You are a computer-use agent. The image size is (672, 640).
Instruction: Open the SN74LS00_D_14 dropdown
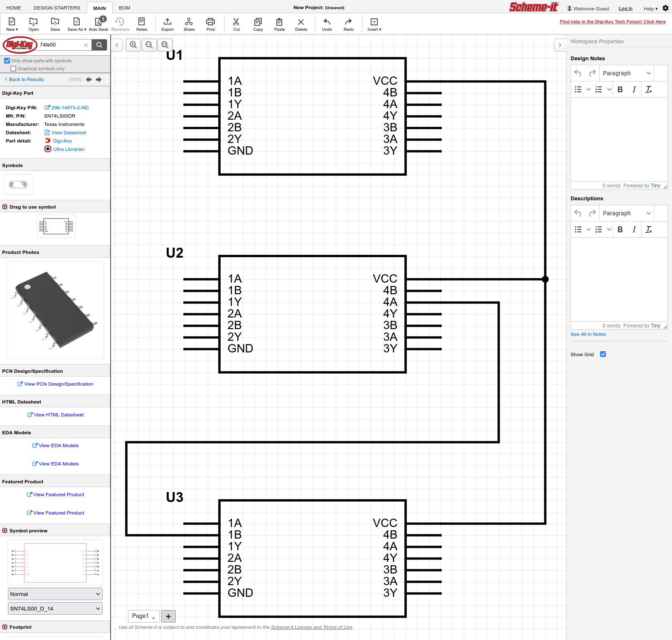[55, 608]
